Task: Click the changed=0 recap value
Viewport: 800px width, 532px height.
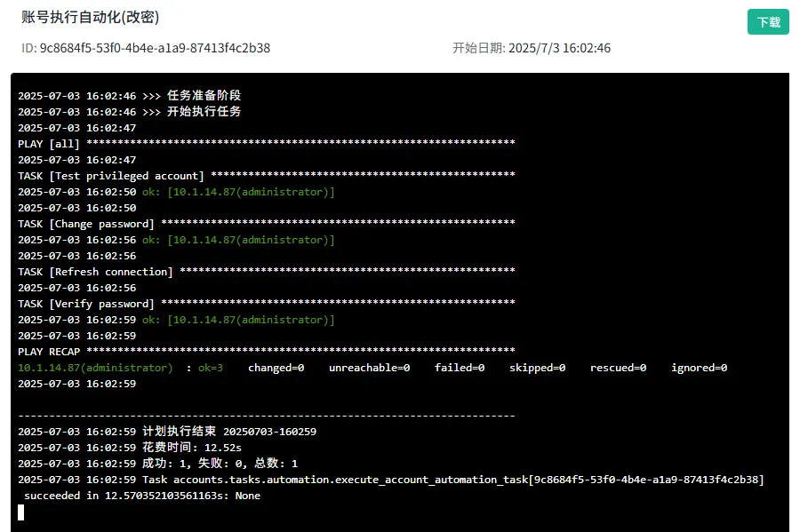Action: 276,368
